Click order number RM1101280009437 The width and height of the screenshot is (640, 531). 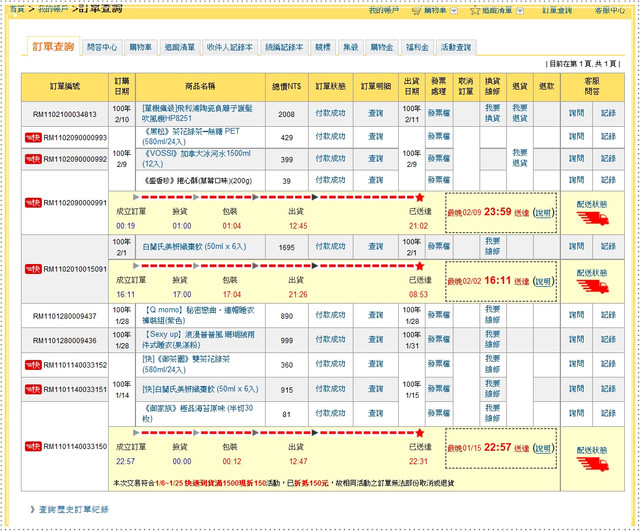[x=64, y=316]
